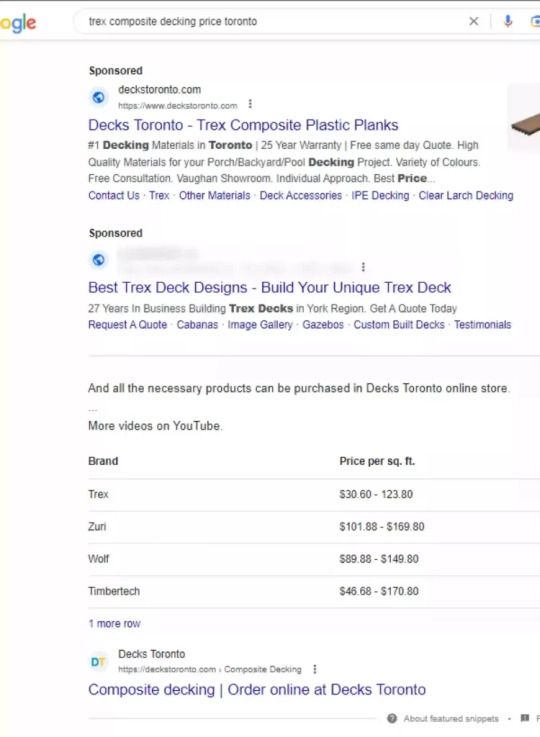Open 'Best Trex Deck Designs' ad title

pyautogui.click(x=270, y=287)
